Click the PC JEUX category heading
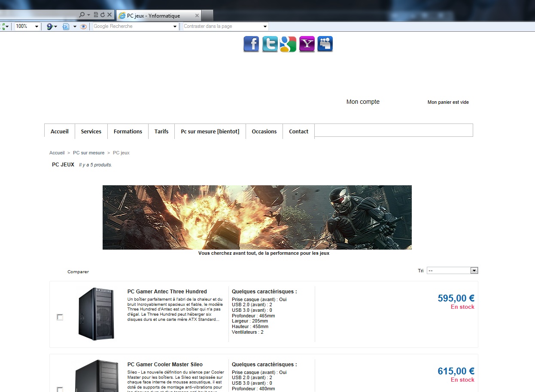Image resolution: width=535 pixels, height=392 pixels. click(63, 165)
